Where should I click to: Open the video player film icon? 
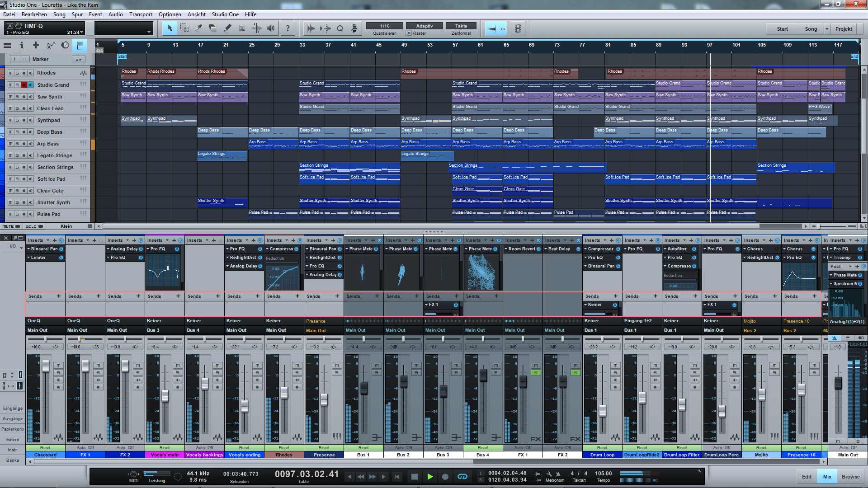coord(518,28)
